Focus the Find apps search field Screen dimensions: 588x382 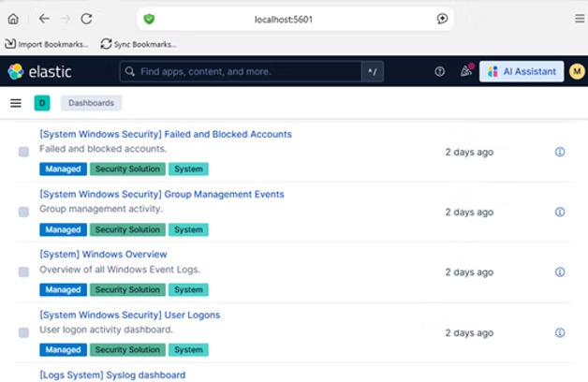(x=240, y=71)
